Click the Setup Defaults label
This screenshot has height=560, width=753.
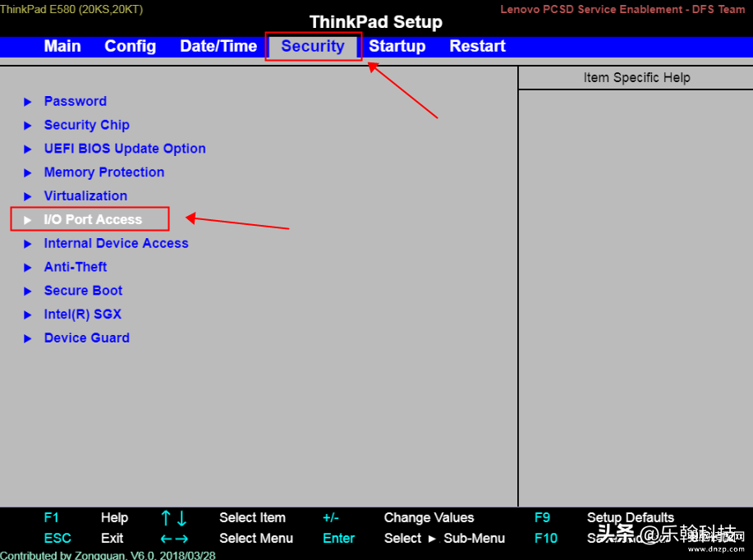(631, 517)
